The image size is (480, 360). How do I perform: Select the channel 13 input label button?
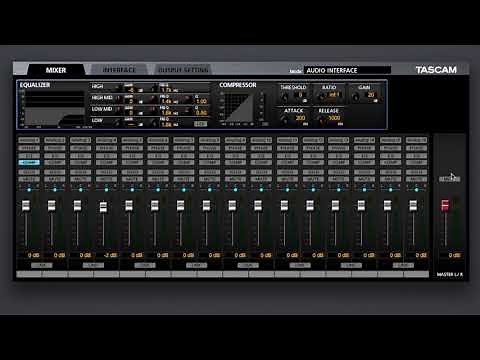click(x=339, y=140)
